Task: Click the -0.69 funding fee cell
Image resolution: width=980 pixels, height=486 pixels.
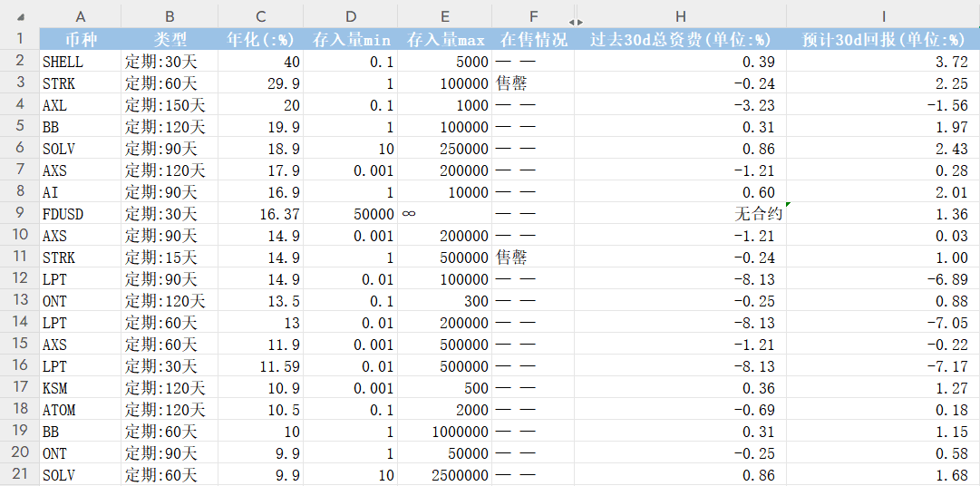Action: click(x=681, y=410)
